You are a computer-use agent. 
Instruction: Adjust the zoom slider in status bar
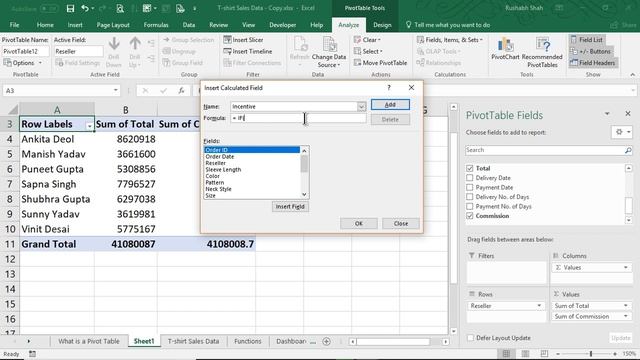[591, 354]
